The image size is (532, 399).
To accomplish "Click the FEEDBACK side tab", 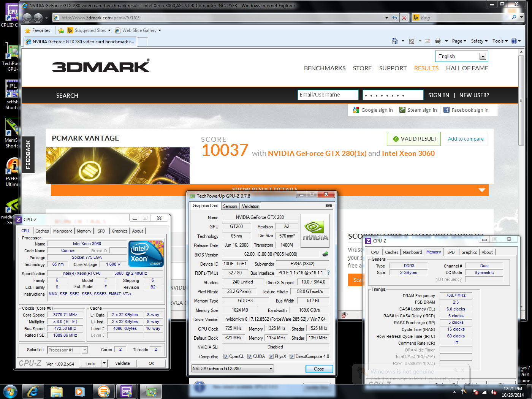I will coord(28,155).
